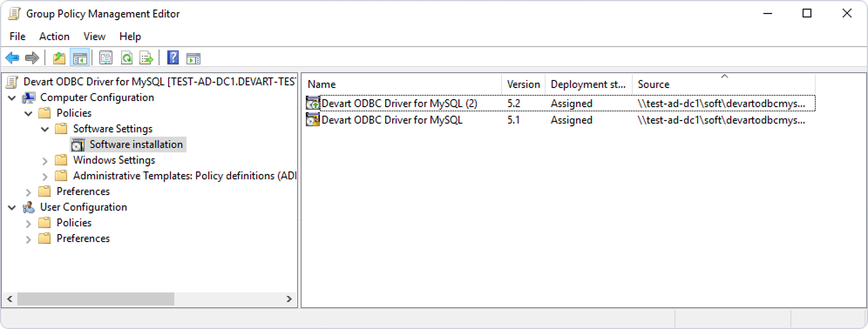Viewport: 868px width, 329px height.
Task: Open the Properties toolbar icon
Action: (105, 57)
